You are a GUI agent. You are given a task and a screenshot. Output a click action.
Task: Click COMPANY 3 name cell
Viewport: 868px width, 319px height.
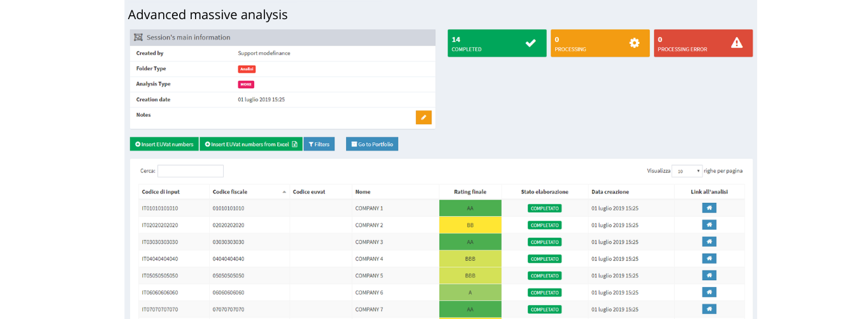point(395,242)
